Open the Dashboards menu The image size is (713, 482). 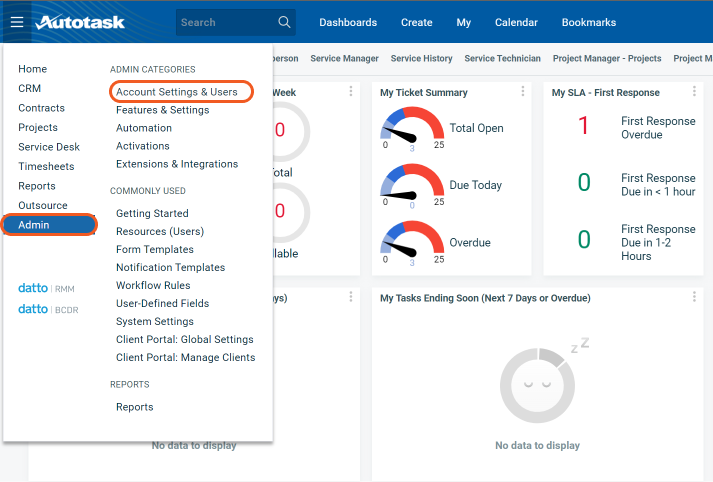[x=348, y=22]
